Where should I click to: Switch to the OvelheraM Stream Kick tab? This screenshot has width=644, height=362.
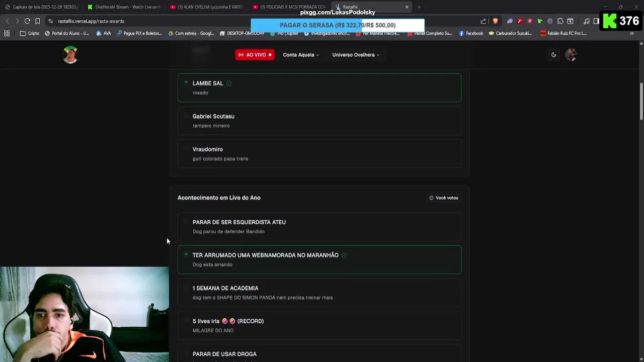pyautogui.click(x=123, y=7)
